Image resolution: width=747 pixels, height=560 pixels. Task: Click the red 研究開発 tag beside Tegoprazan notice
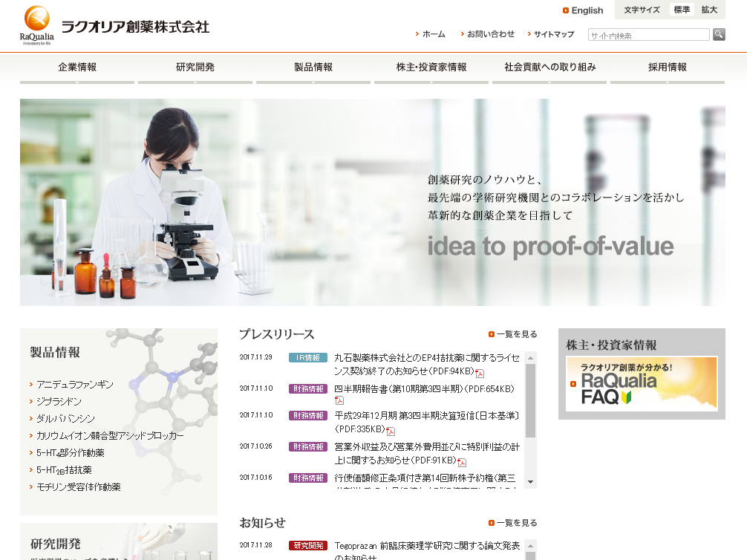[x=307, y=546]
